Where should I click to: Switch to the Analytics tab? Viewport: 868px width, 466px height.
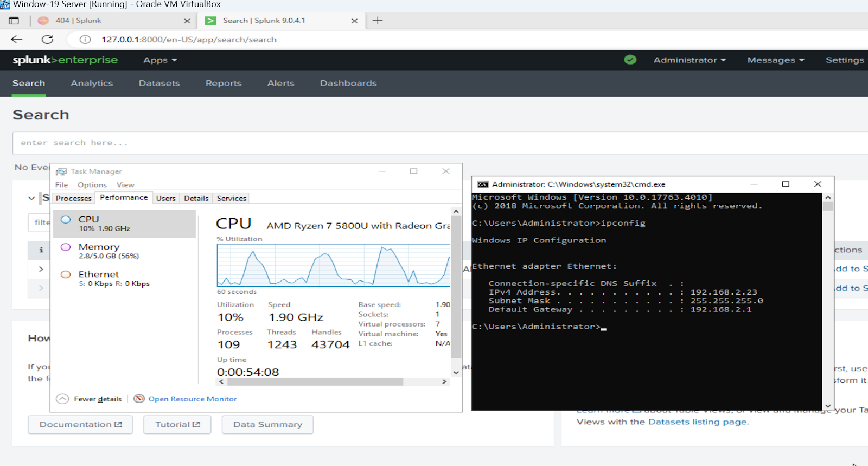(x=92, y=83)
